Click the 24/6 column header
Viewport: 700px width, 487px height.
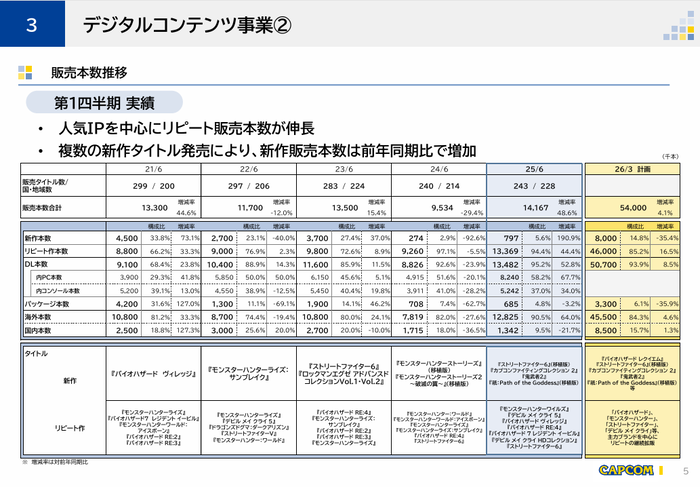tap(439, 169)
